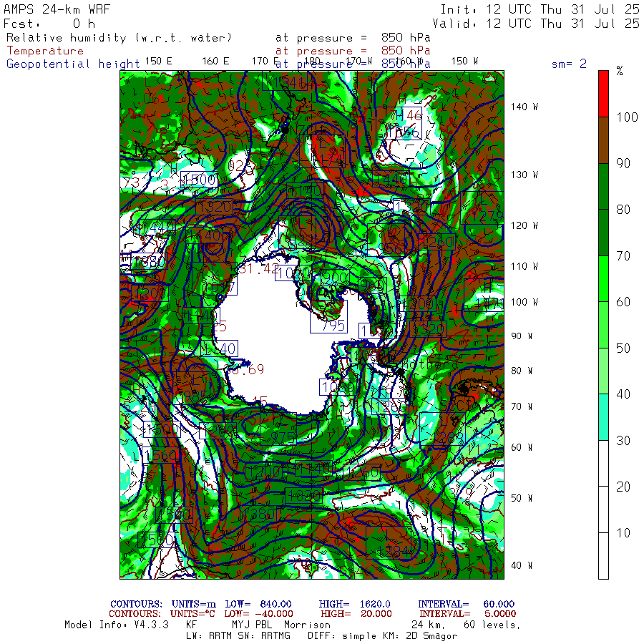Click the '70 W' longitude label
The width and height of the screenshot is (644, 644).
pos(522,406)
